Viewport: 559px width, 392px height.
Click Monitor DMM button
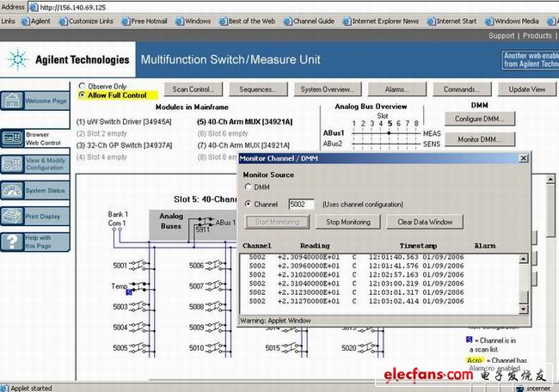[x=480, y=139]
